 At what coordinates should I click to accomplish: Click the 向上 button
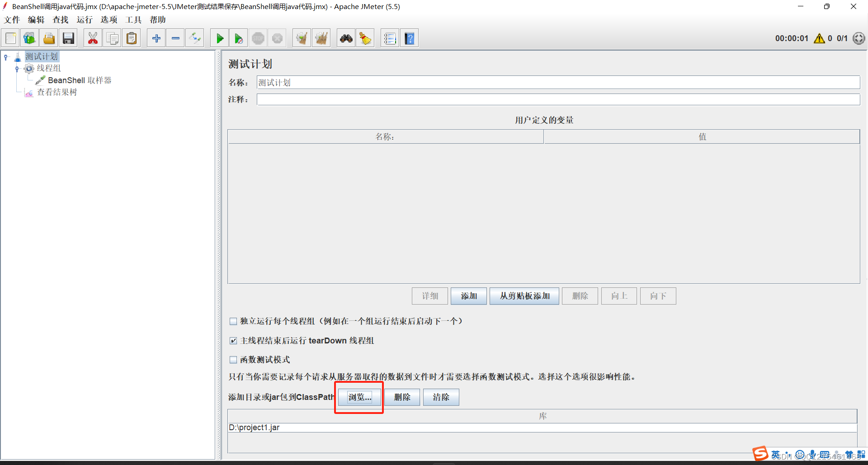coord(619,296)
